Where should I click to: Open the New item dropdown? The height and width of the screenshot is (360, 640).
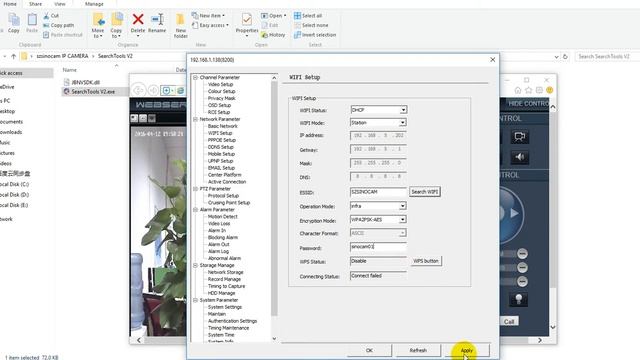click(208, 16)
